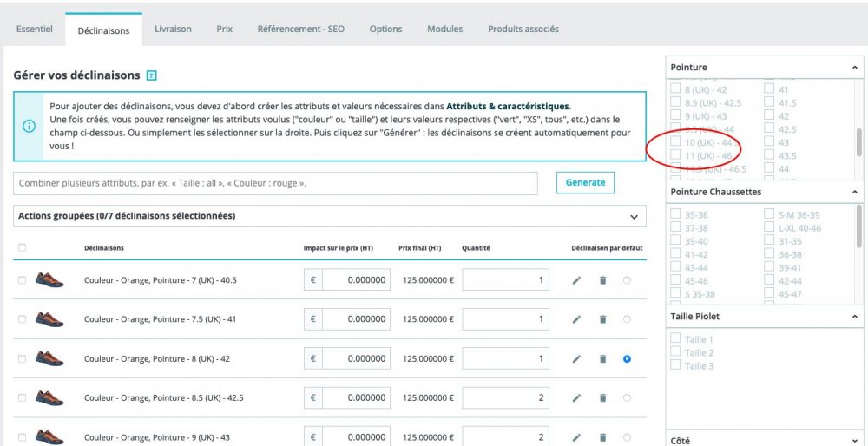Expand the Côté attribute panel
Screen dimensions: 868x446
point(855,441)
